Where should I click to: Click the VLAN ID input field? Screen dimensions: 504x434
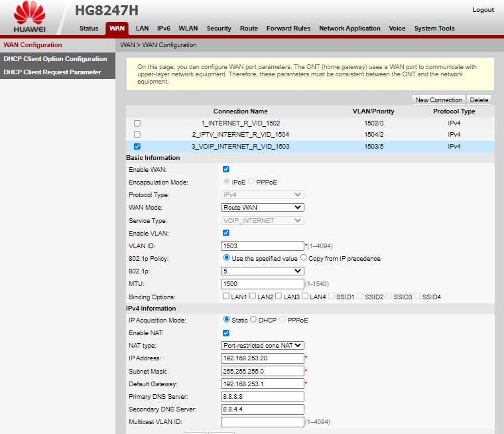(x=262, y=246)
